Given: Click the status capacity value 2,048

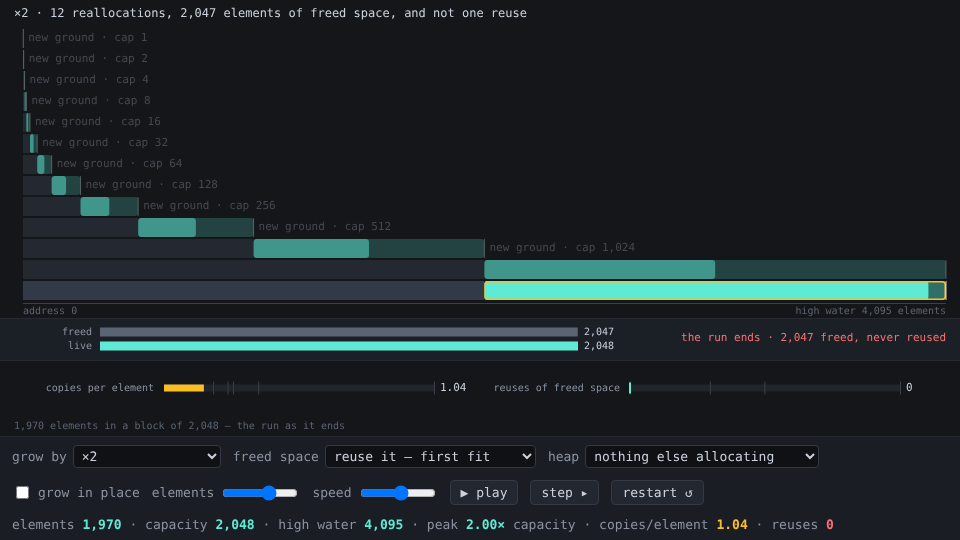Looking at the screenshot, I should 234,525.
